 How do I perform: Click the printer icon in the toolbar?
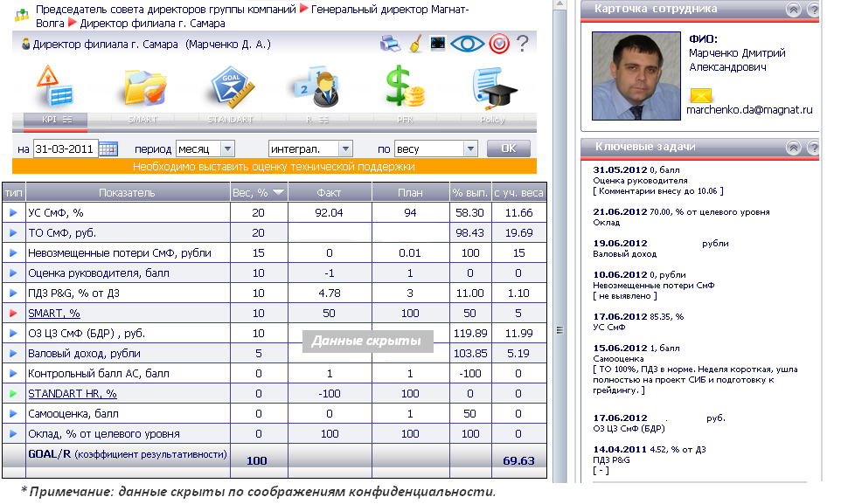[390, 44]
